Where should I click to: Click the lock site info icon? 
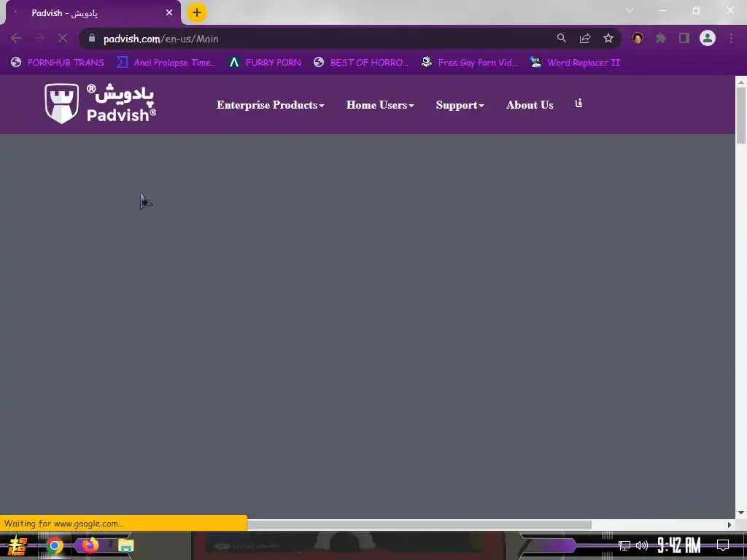pos(92,38)
